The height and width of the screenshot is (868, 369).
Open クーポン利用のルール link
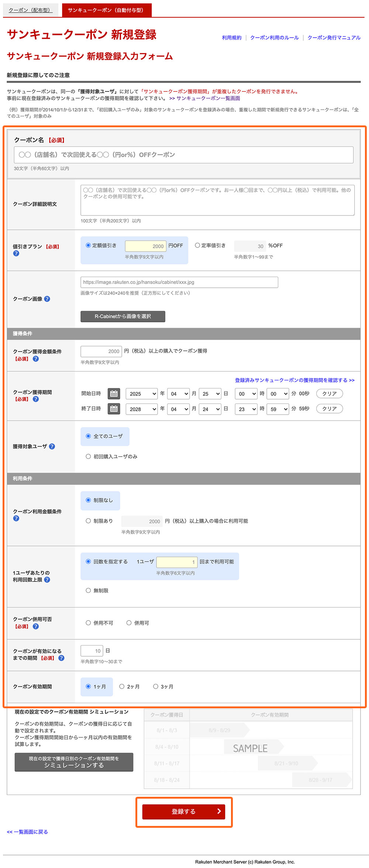point(275,38)
